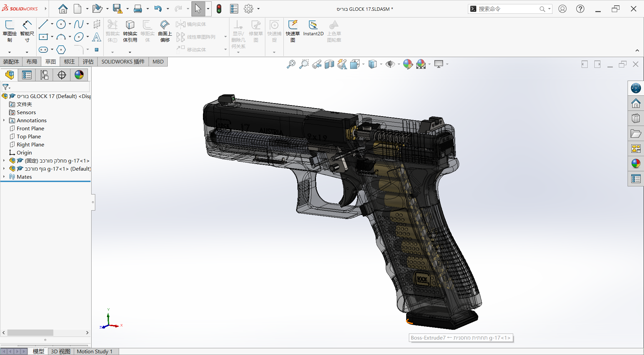Image resolution: width=644 pixels, height=355 pixels.
Task: Open the DimXpertManager tab
Action: [62, 75]
